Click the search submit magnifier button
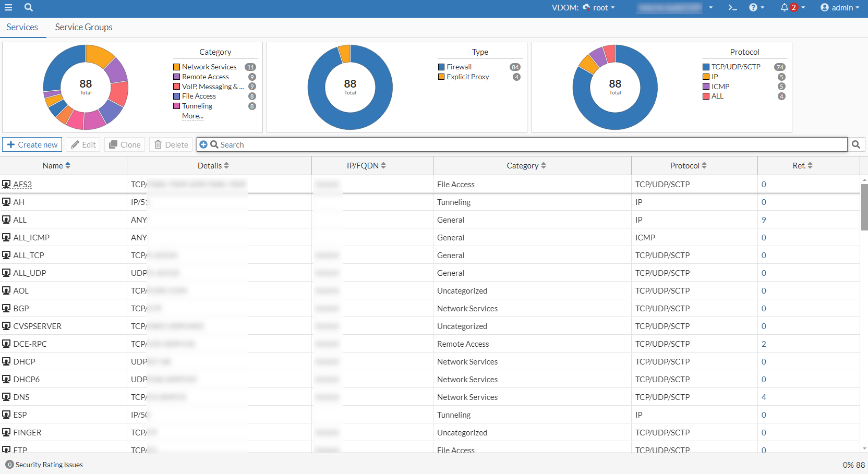This screenshot has width=868, height=474. click(856, 144)
